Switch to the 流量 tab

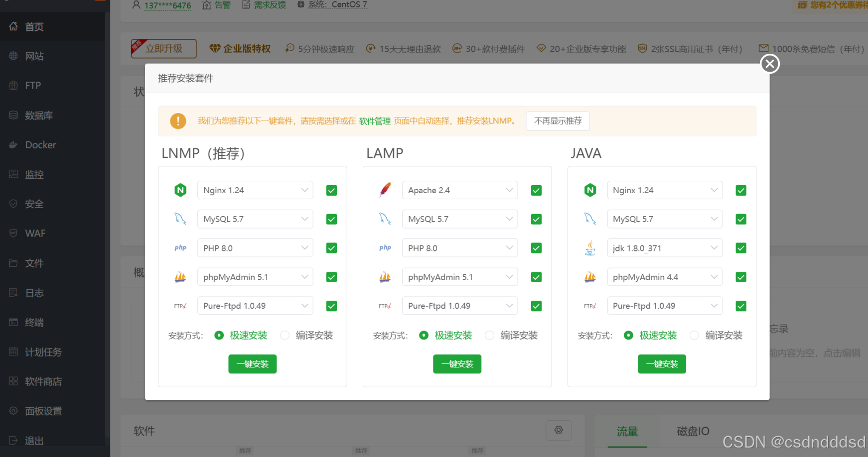[x=627, y=432]
